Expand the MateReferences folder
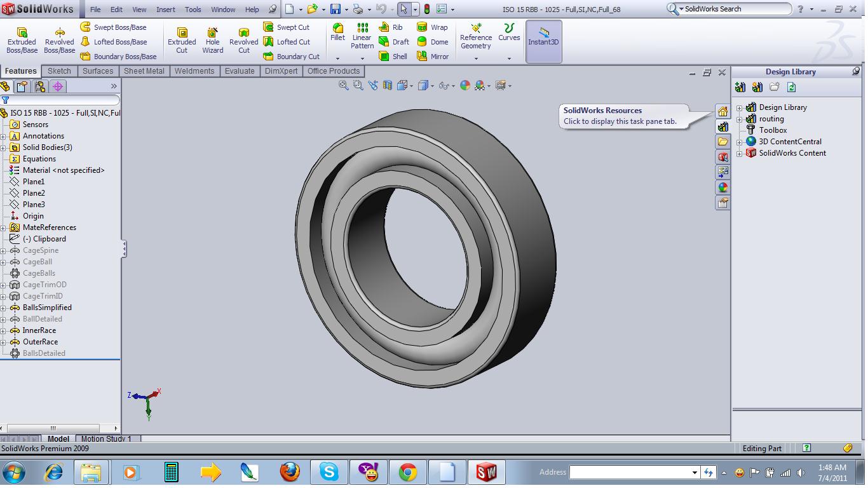 [4, 227]
